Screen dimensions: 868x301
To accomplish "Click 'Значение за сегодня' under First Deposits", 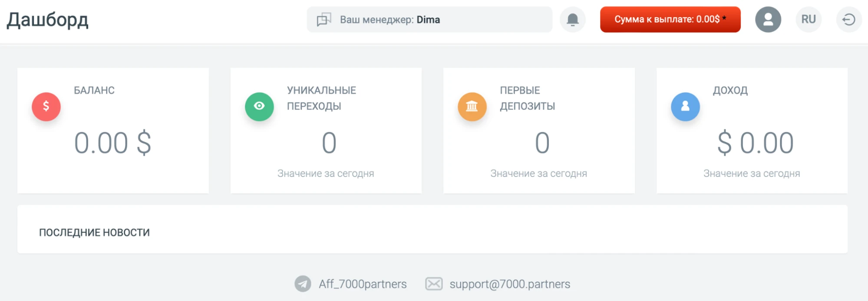I will pos(539,173).
